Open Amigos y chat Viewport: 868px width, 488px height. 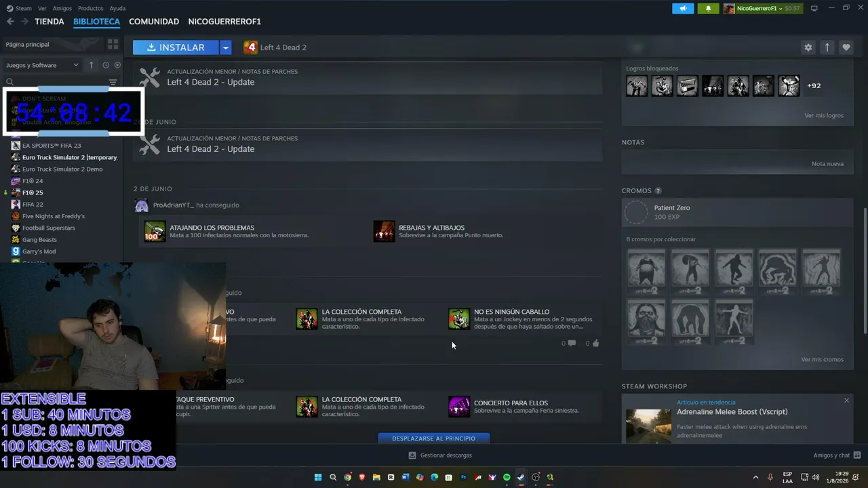coord(837,455)
